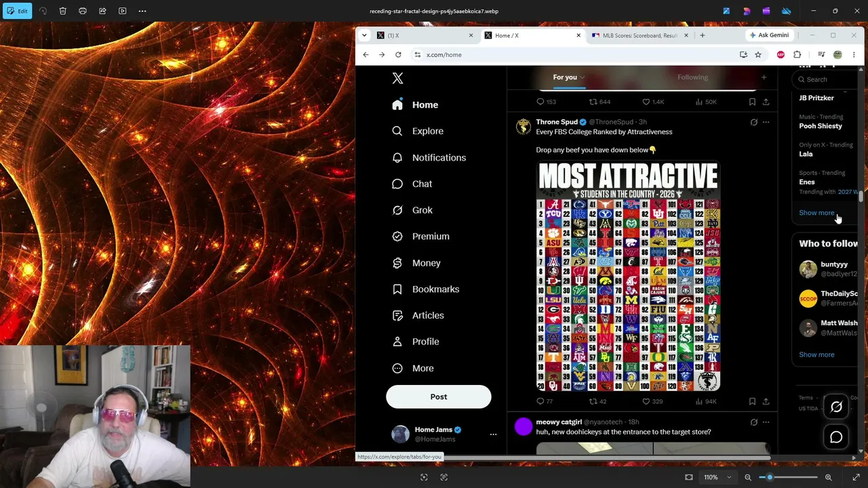Open the Clipchamp icon in Photos title bar
The image size is (868, 488).
point(766,11)
